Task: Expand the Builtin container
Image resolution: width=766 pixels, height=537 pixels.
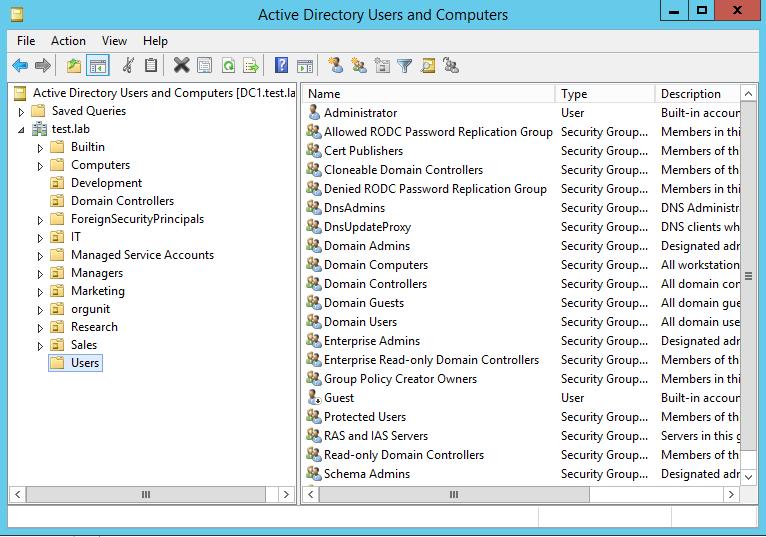Action: pos(40,148)
